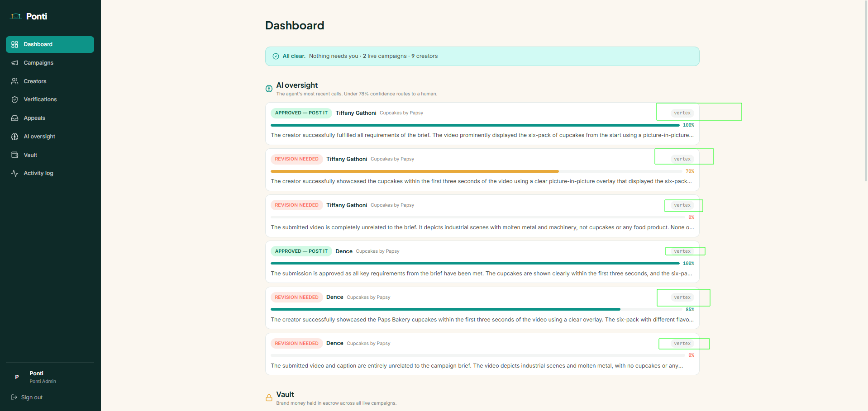Viewport: 868px width, 411px height.
Task: Click the brain icon beside AI oversight heading
Action: [269, 88]
